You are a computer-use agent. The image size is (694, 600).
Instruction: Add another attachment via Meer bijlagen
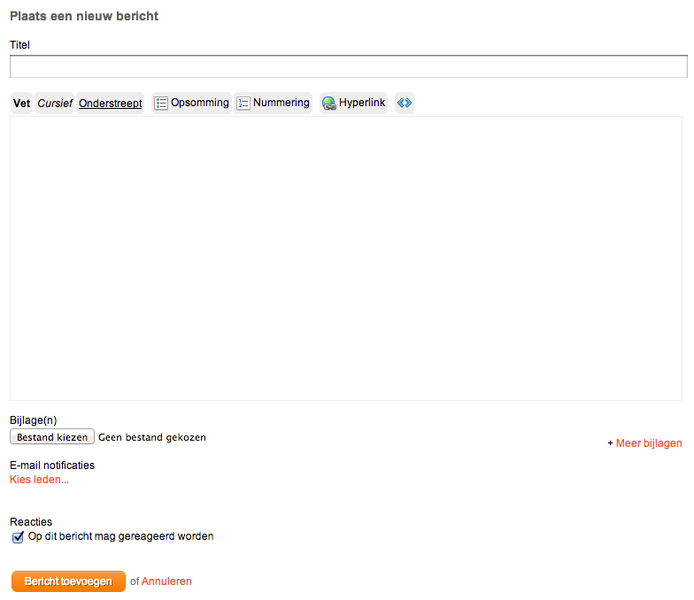pyautogui.click(x=649, y=443)
